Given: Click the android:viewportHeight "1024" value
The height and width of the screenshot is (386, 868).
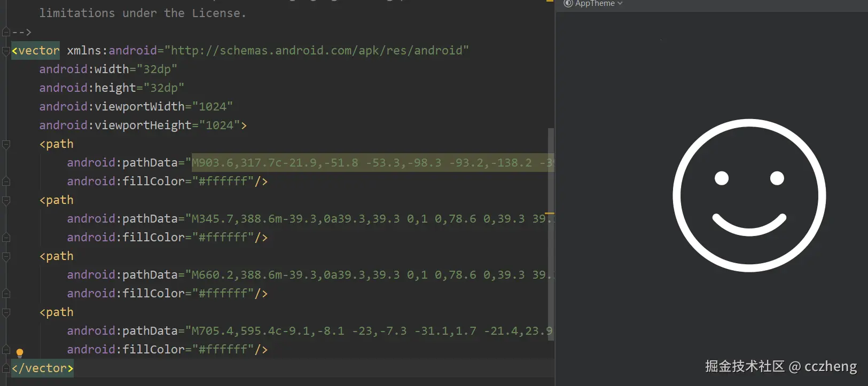Looking at the screenshot, I should tap(220, 125).
